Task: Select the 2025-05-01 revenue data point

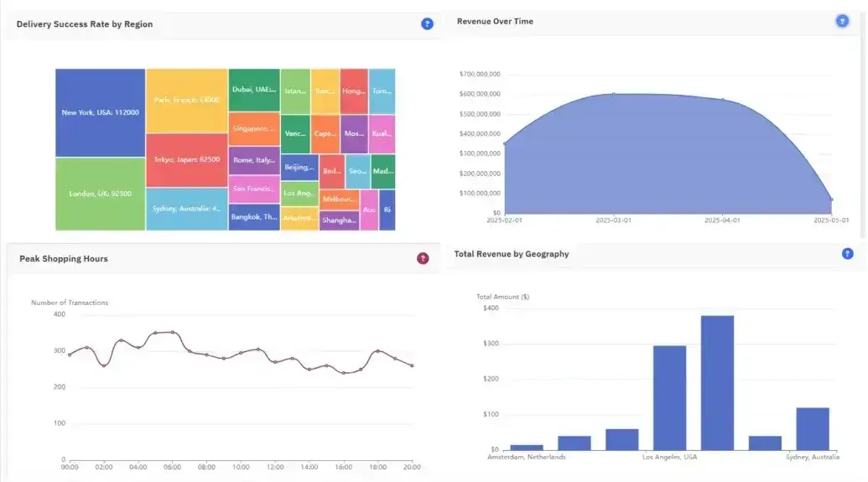Action: pos(831,200)
